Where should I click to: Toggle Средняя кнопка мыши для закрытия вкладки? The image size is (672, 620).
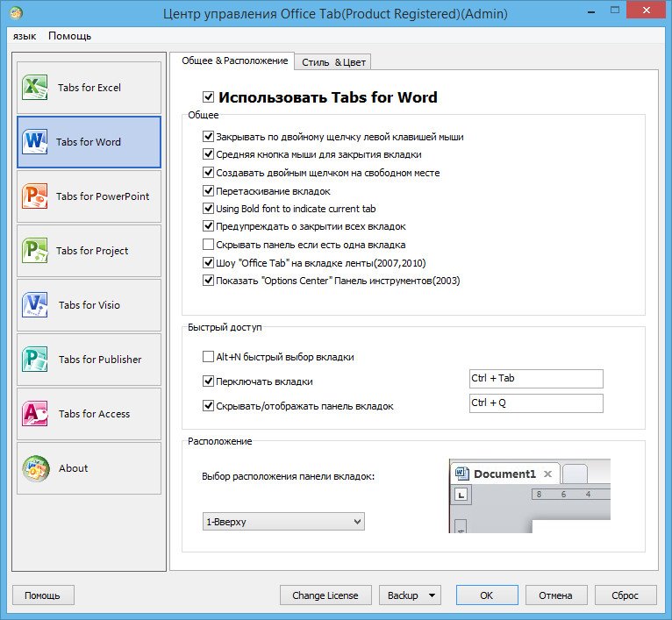(208, 154)
